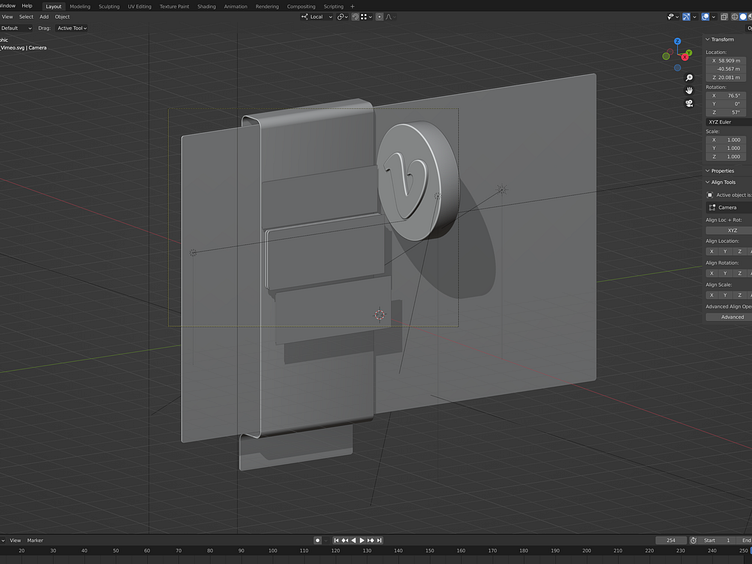Enable the Active object is checkbox

(710, 195)
